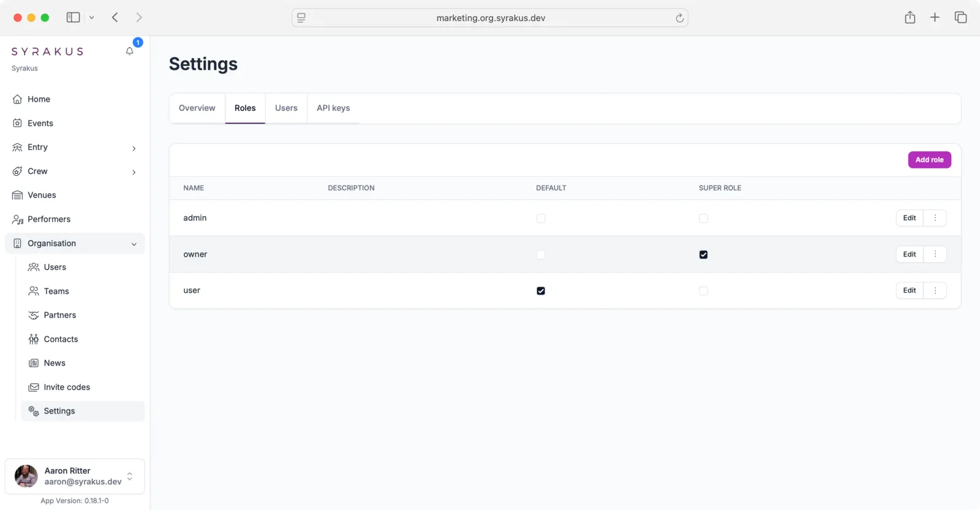
Task: Open Teams under Organisation
Action: point(56,291)
